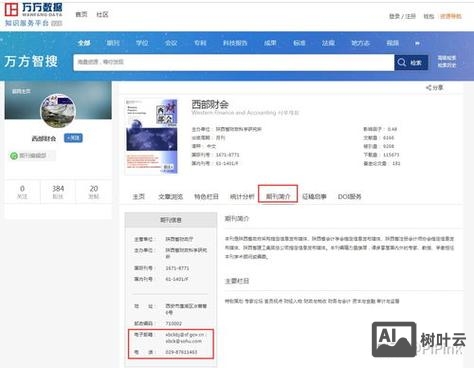
Task: Select the 法规 search category tab
Action: pos(328,43)
